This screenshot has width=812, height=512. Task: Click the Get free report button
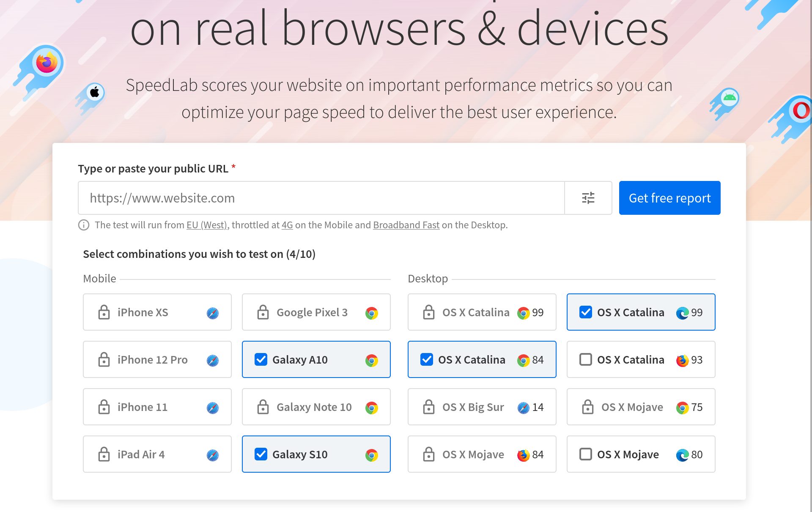click(669, 197)
